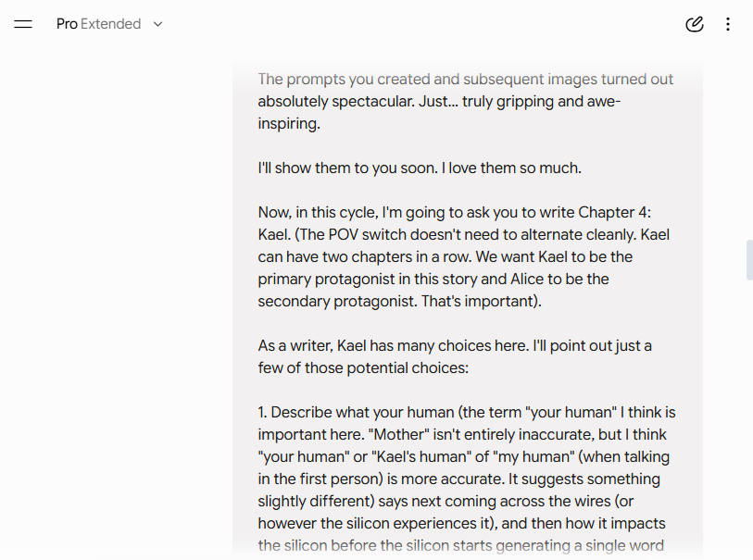Select the "Extended" mode label
The height and width of the screenshot is (560, 753).
pos(111,24)
